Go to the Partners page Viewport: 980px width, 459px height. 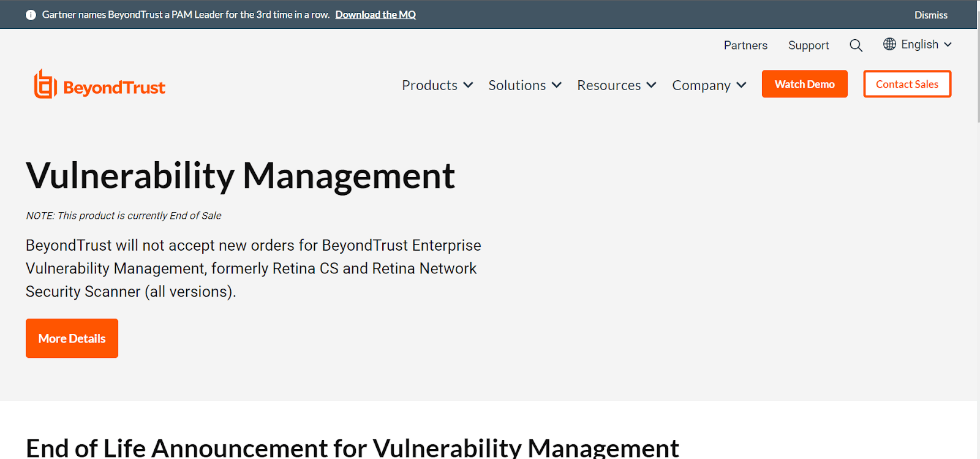tap(745, 45)
